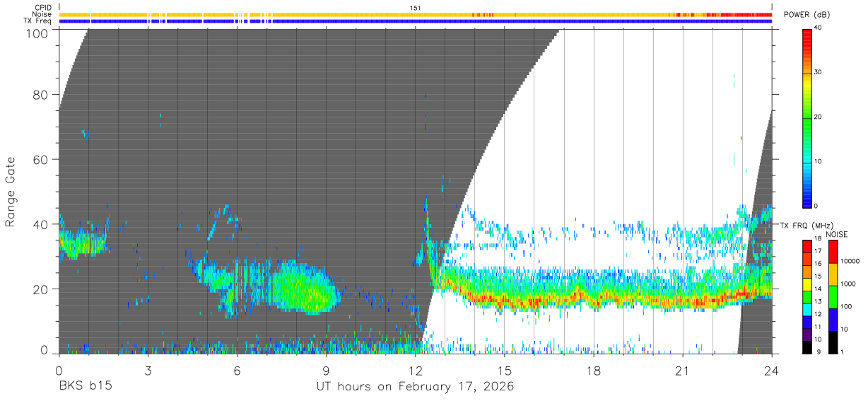The width and height of the screenshot is (868, 401).
Task: Click y-axis tick label '100'
Action: point(37,33)
